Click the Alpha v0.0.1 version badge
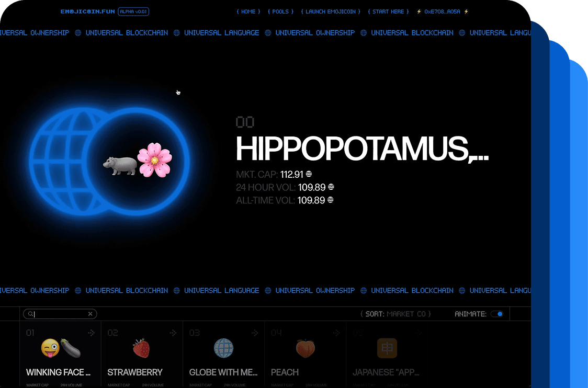Image resolution: width=588 pixels, height=388 pixels. pos(134,12)
